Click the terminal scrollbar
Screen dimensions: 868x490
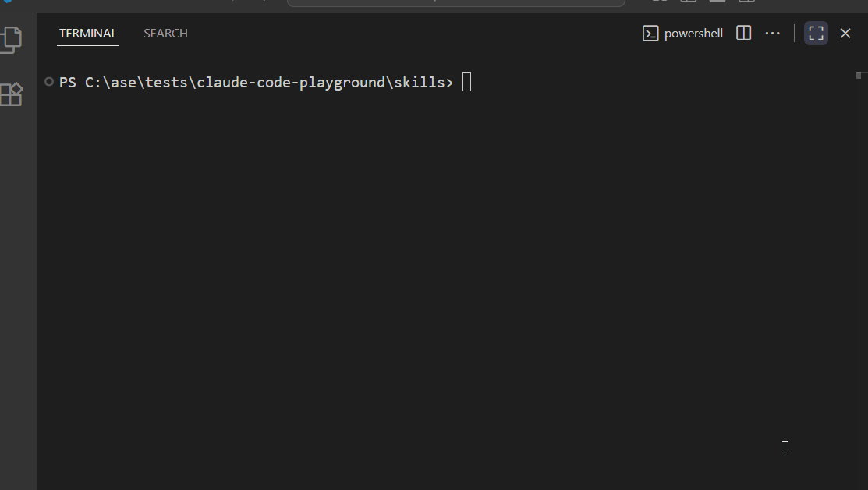(859, 76)
